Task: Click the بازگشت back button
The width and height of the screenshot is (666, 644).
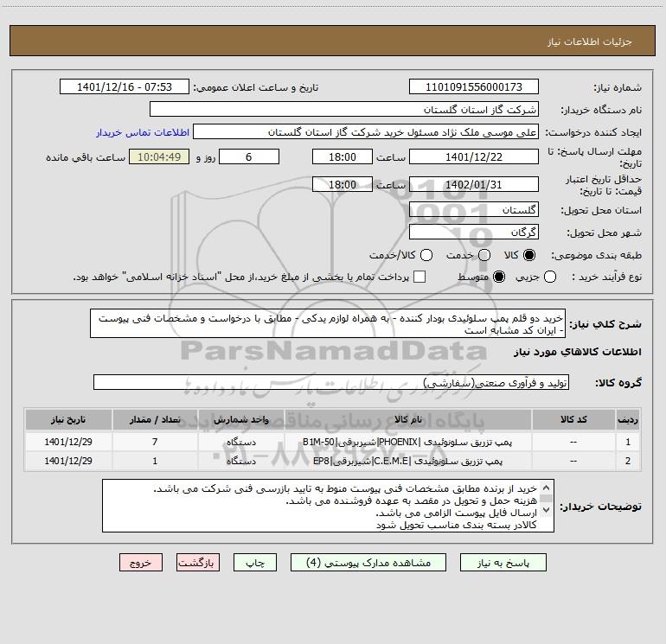Action: [198, 563]
